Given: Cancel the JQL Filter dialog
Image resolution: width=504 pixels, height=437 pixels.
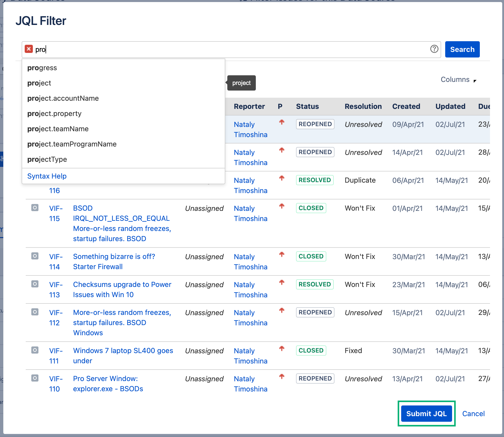Looking at the screenshot, I should tap(473, 413).
